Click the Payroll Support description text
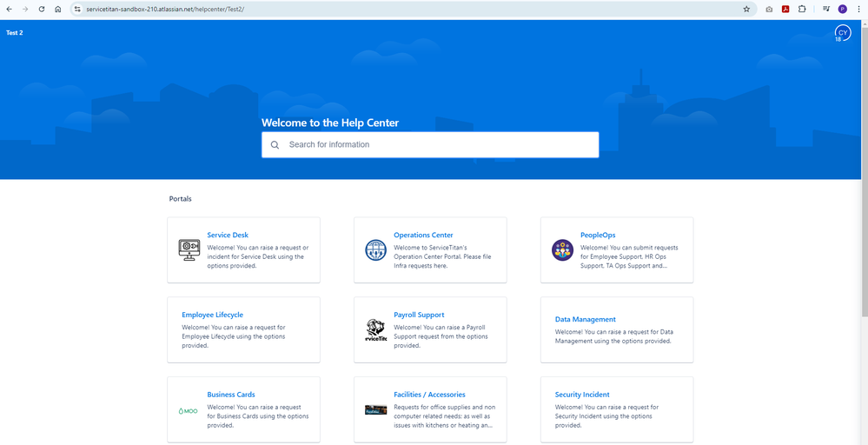This screenshot has height=445, width=868. pyautogui.click(x=441, y=336)
